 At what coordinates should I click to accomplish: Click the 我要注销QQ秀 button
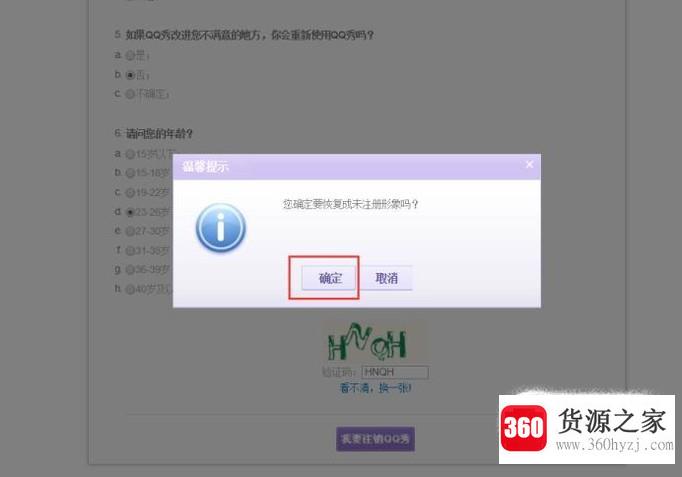(375, 439)
